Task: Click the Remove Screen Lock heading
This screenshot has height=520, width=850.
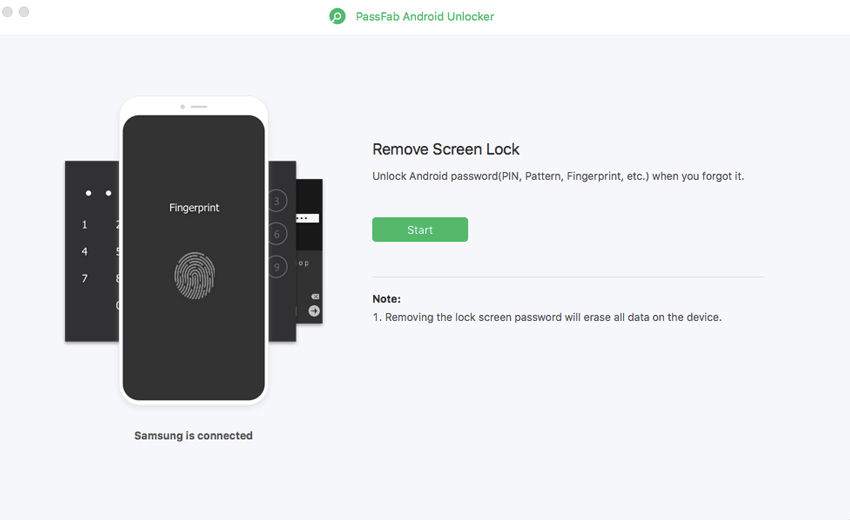Action: click(446, 149)
